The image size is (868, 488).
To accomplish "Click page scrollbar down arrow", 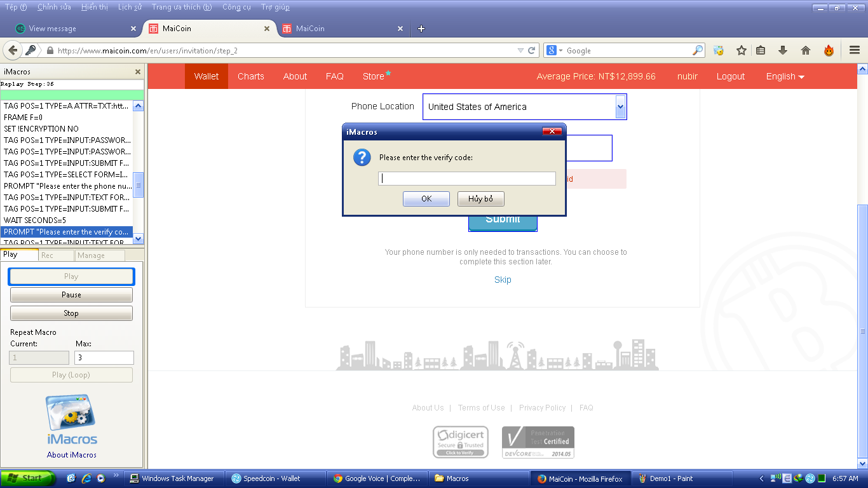I will pos(862,464).
